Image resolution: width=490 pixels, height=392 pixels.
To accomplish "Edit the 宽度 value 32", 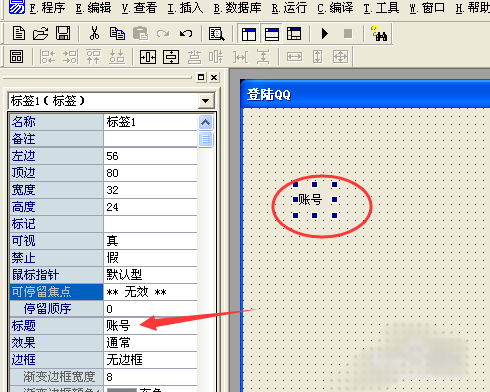I will pyautogui.click(x=150, y=190).
